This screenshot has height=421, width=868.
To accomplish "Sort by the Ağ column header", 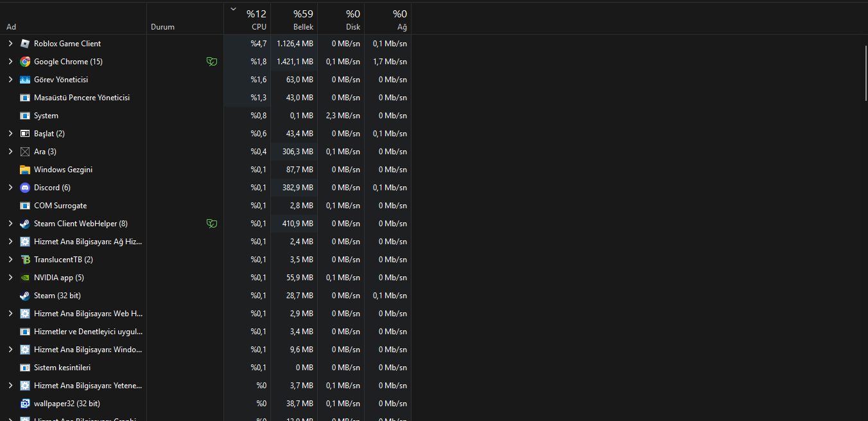I will 388,19.
